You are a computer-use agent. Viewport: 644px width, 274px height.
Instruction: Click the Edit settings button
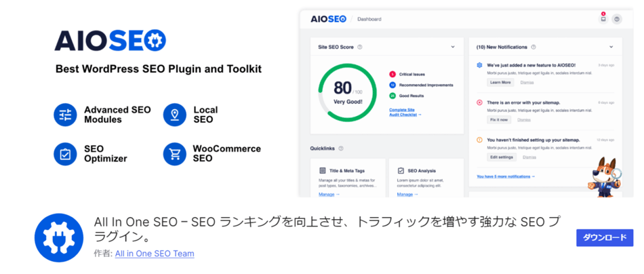(x=502, y=157)
